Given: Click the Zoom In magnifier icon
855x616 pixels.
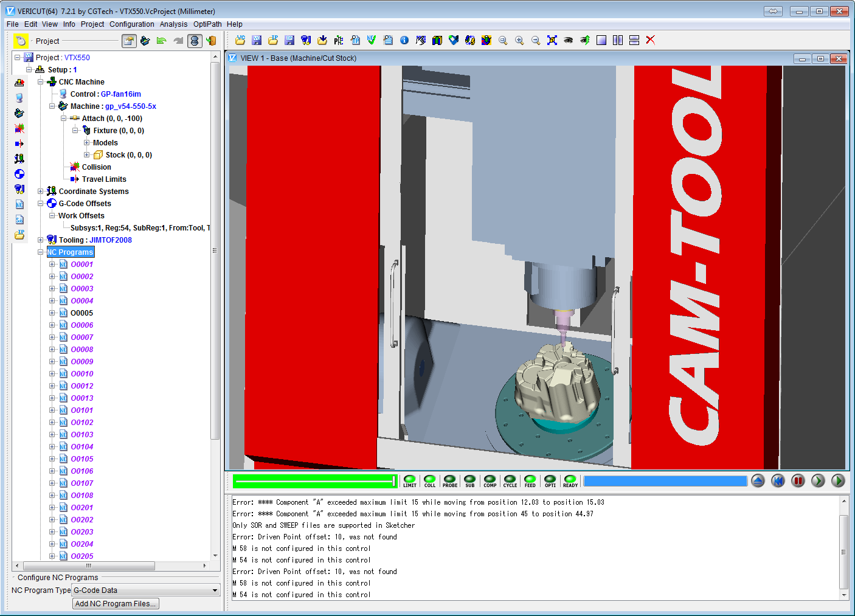Looking at the screenshot, I should point(519,40).
